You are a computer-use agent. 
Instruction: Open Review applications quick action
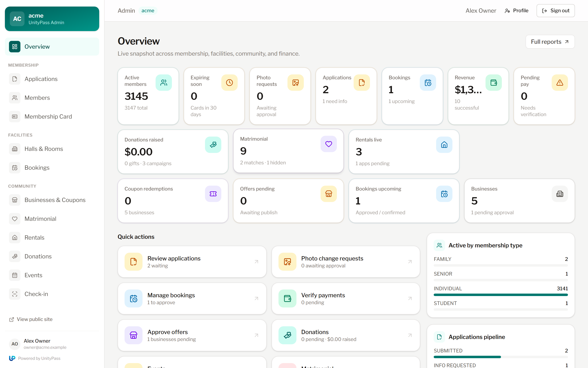tap(192, 262)
